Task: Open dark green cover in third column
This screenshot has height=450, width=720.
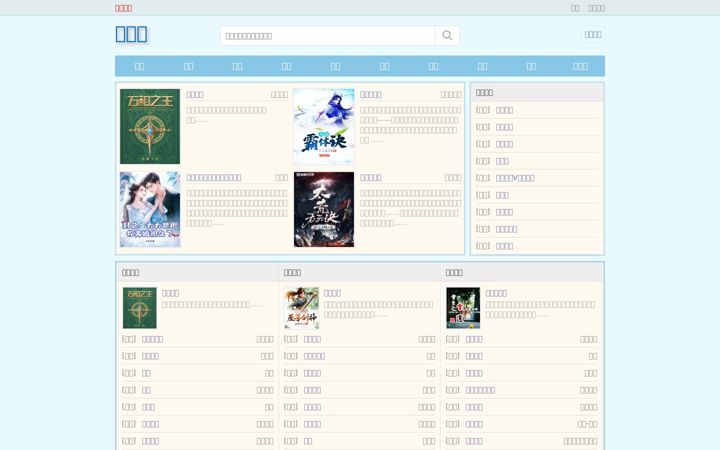Action: tap(463, 308)
